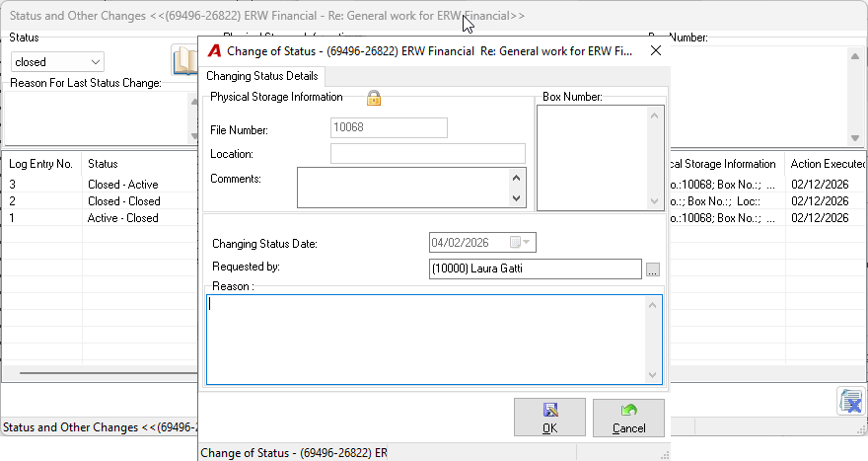Click the open book icon behind the dialog
This screenshot has height=461, width=868.
point(184,61)
